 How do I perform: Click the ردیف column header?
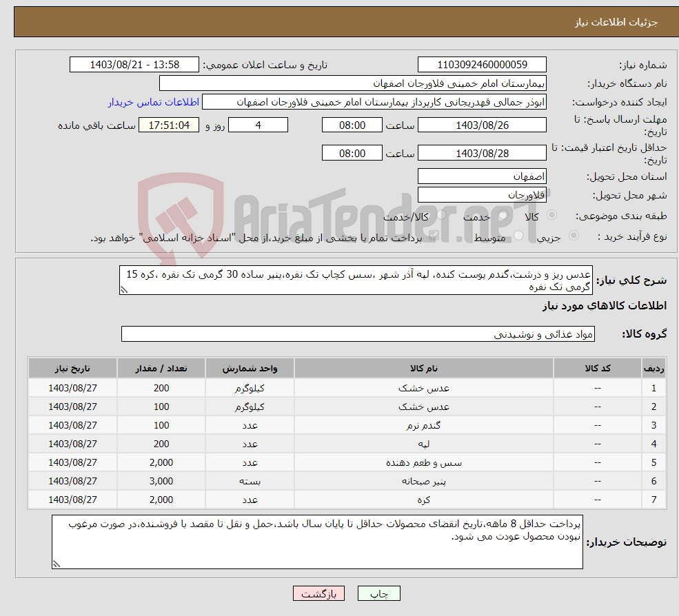[654, 369]
